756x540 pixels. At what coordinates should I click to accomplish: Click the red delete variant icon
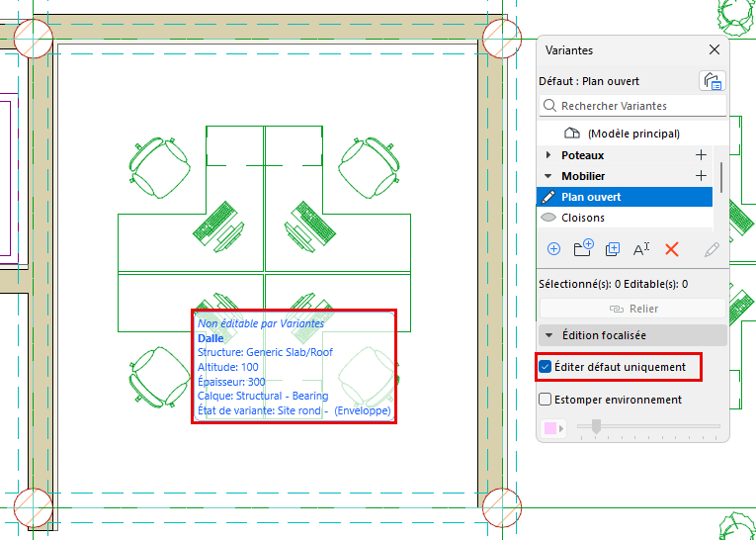click(x=672, y=249)
